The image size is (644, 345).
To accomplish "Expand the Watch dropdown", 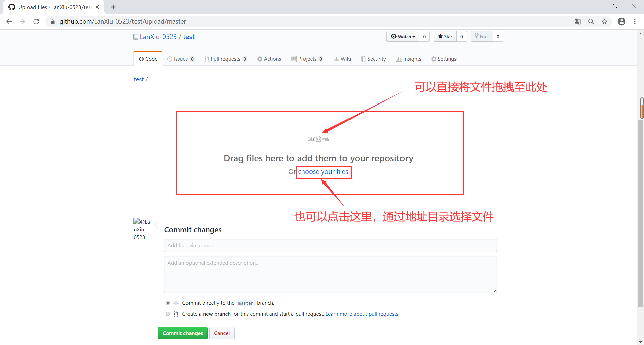I will point(402,36).
